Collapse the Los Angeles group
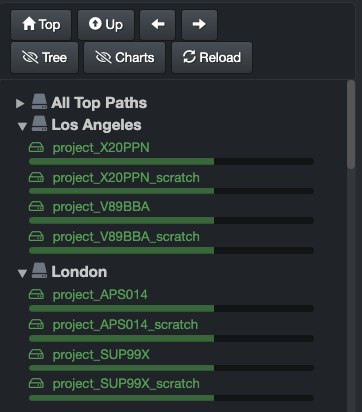Viewport: 362px width, 412px height. 22,126
